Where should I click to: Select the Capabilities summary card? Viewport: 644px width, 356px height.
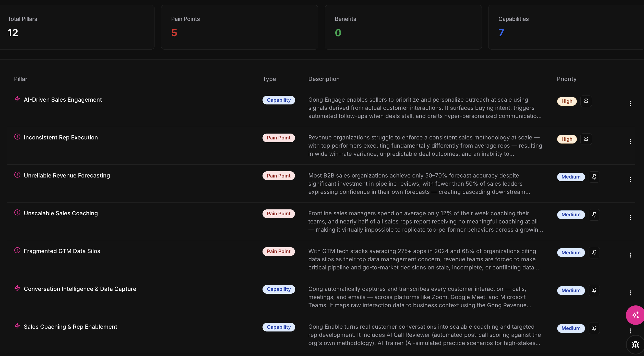pyautogui.click(x=566, y=27)
